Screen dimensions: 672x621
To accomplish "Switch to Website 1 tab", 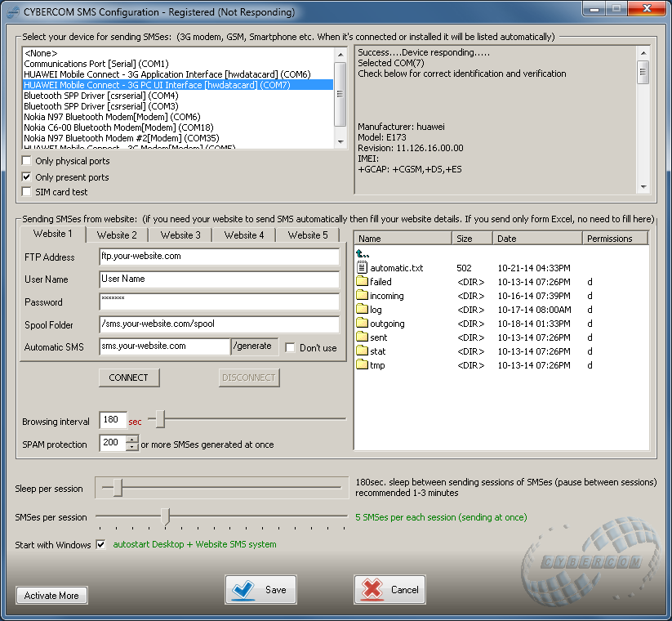I will pos(53,234).
